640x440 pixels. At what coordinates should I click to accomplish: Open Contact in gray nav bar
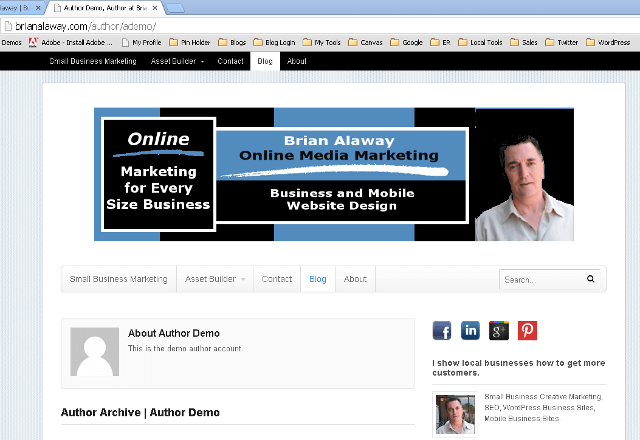tap(277, 279)
